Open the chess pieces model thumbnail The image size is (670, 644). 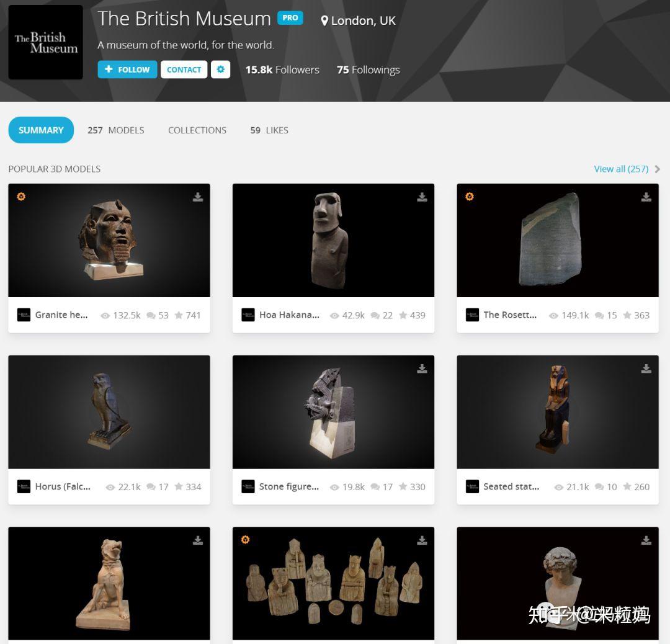click(333, 583)
